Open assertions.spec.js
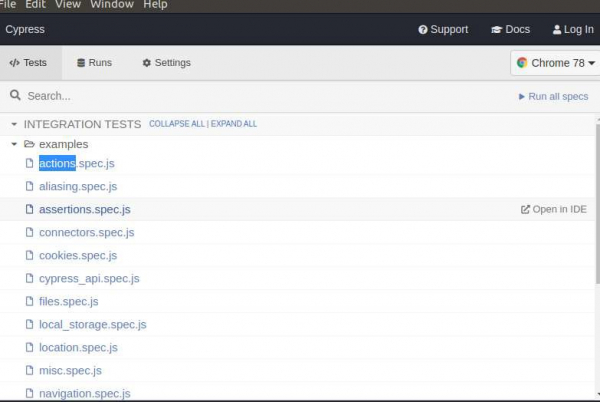The image size is (600, 402). pos(85,209)
